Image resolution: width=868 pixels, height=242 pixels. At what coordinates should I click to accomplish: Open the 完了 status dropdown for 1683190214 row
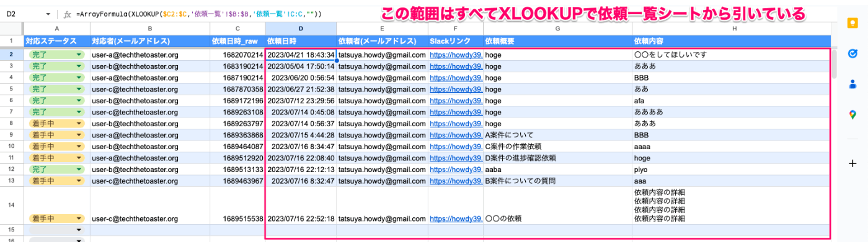pyautogui.click(x=79, y=66)
